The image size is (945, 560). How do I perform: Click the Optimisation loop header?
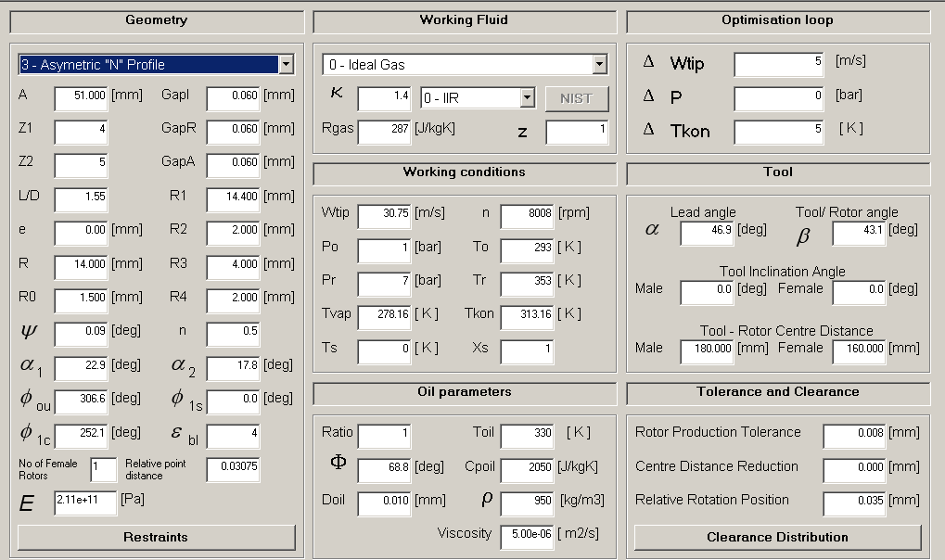pyautogui.click(x=777, y=21)
